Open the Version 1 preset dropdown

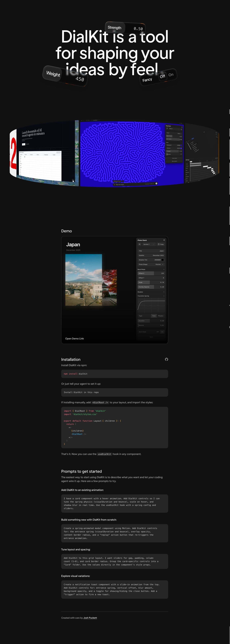[149, 244]
